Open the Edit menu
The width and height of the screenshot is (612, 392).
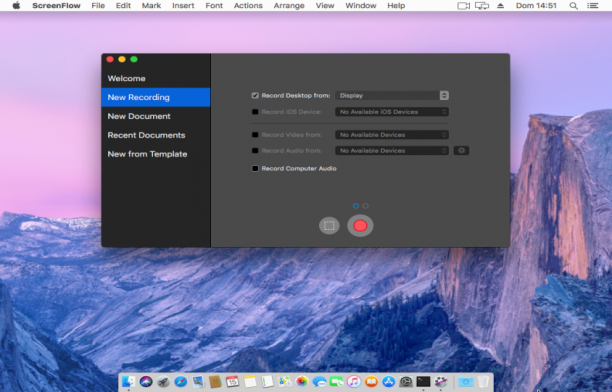(x=123, y=6)
